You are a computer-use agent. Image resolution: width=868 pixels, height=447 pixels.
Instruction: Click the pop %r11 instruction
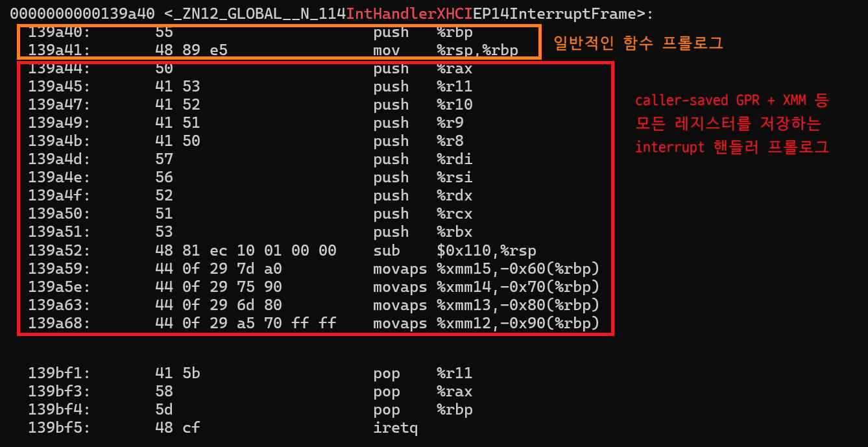(x=422, y=374)
